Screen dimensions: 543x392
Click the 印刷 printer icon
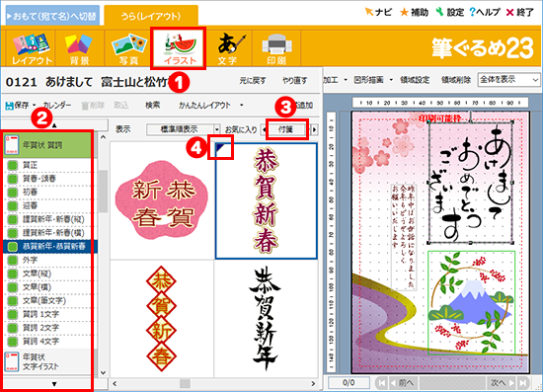coord(276,48)
